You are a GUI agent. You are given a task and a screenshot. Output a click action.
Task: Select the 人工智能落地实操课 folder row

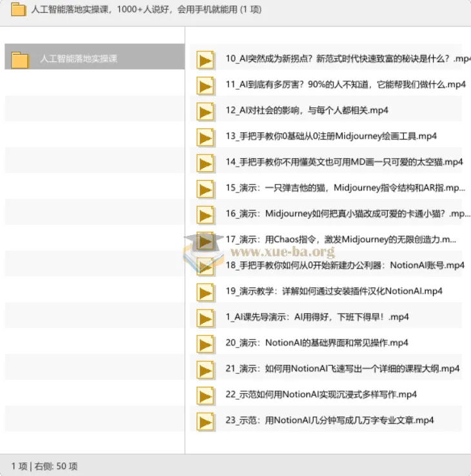point(95,56)
